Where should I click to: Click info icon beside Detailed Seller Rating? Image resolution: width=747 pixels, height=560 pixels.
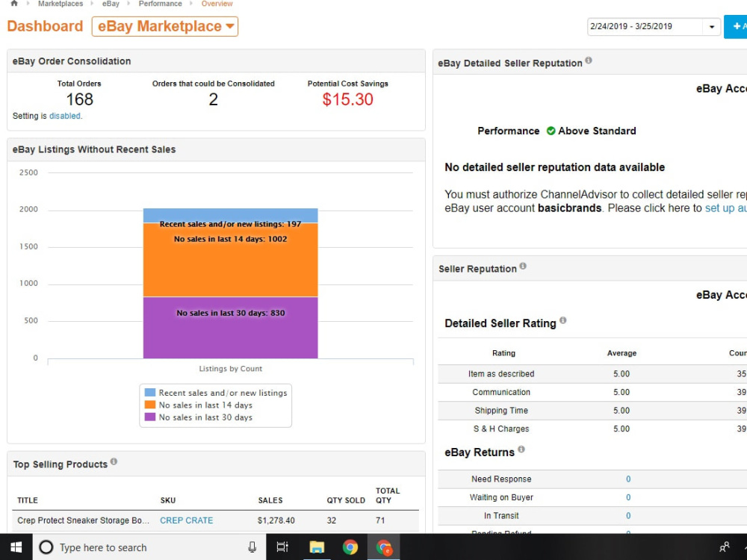(563, 320)
